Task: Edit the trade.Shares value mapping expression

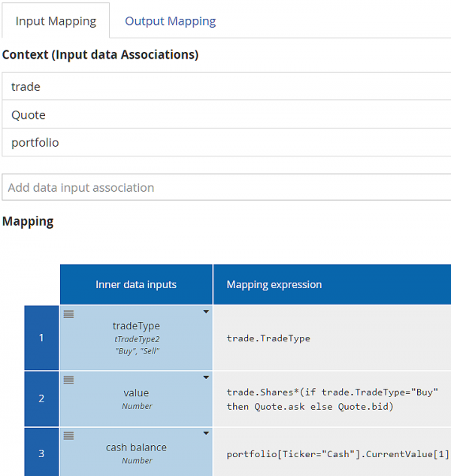Action: 331,399
